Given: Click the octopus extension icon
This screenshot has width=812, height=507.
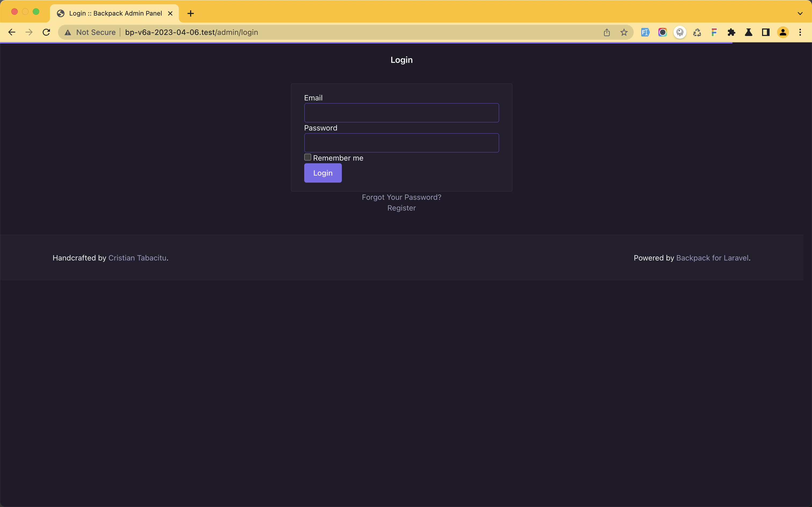Looking at the screenshot, I should 680,32.
